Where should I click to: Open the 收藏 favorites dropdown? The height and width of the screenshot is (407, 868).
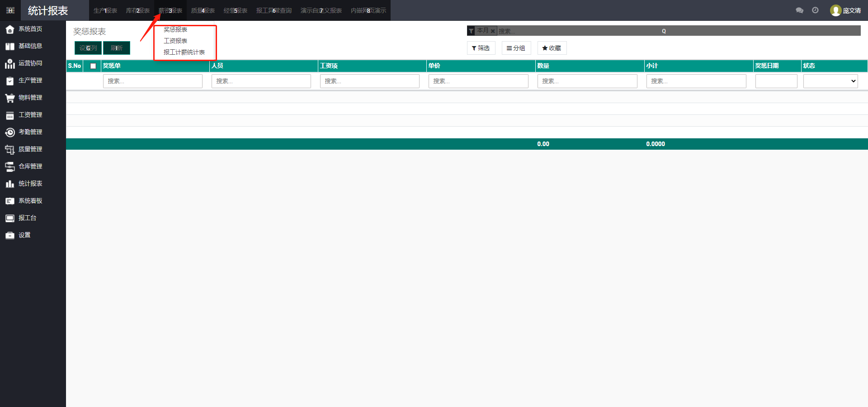[x=552, y=48]
